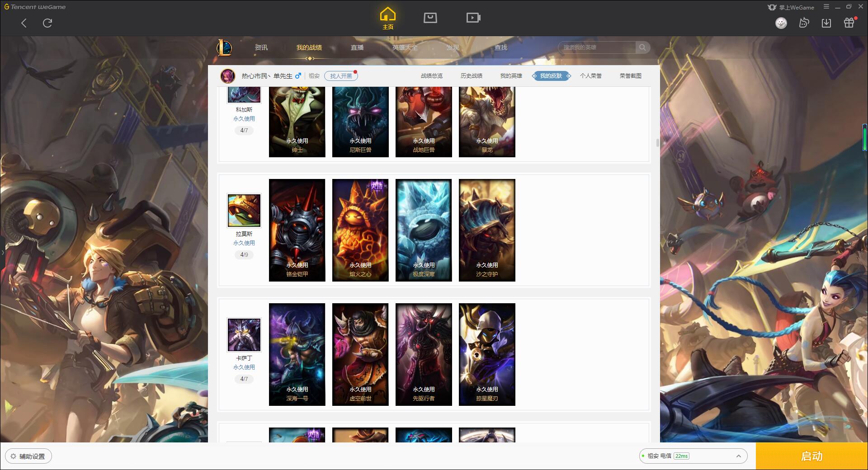Click the username 热心市民、单先生

point(267,76)
